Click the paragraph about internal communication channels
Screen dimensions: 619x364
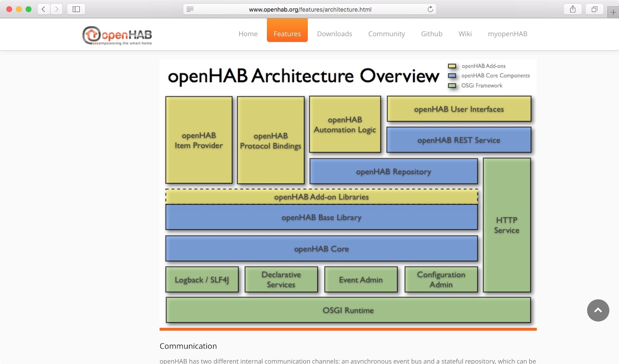[348, 361]
